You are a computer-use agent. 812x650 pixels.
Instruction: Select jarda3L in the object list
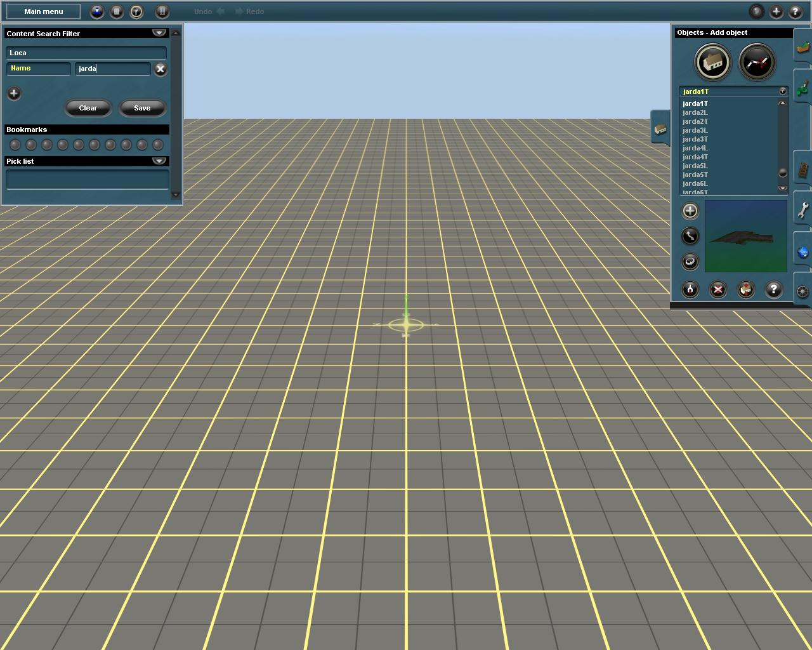pos(695,130)
